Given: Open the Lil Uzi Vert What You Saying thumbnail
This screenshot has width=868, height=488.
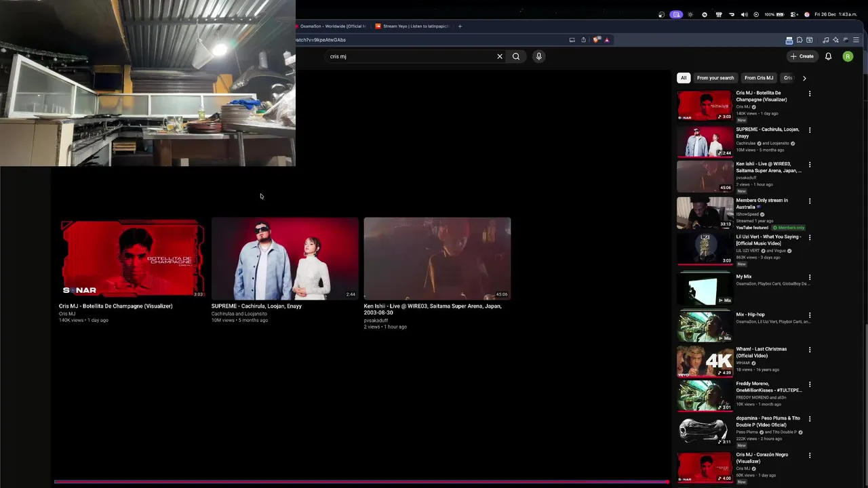Looking at the screenshot, I should click(x=705, y=249).
